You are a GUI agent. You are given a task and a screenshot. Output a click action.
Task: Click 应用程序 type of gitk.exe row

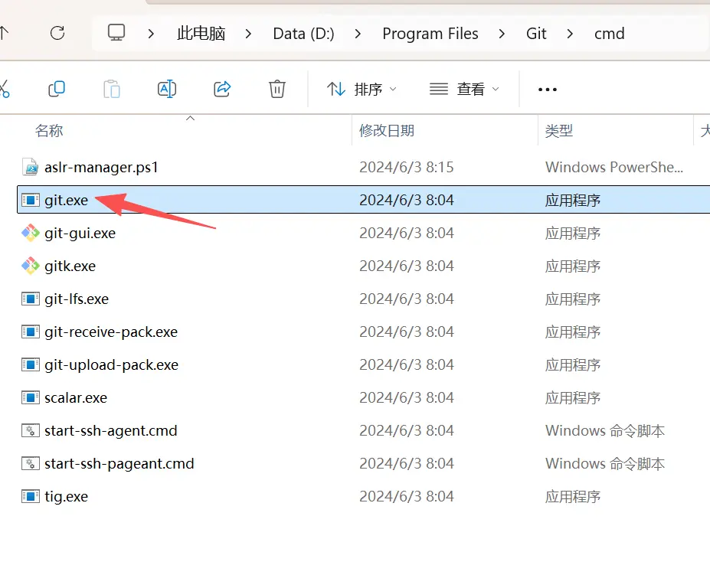573,266
